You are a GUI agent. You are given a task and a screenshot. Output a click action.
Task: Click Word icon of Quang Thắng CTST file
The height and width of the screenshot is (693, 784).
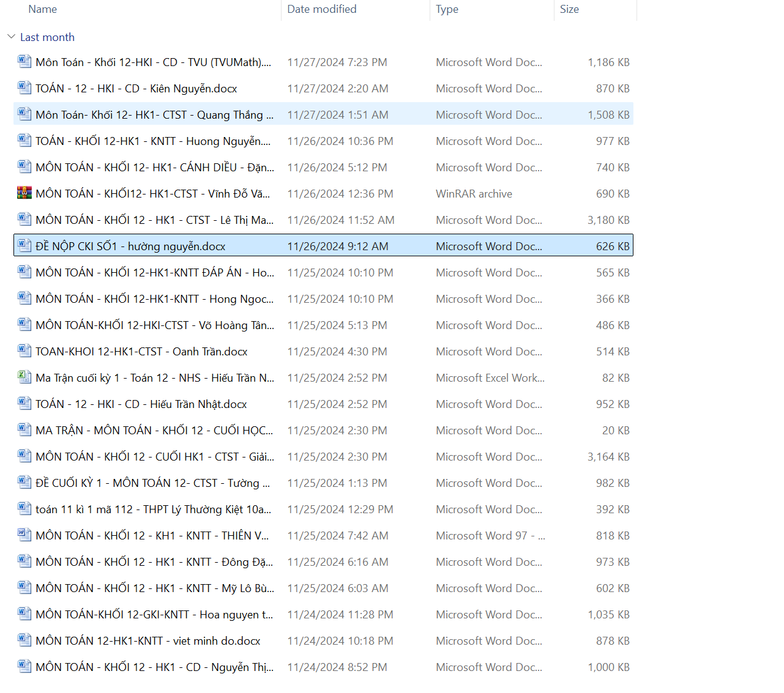(24, 114)
